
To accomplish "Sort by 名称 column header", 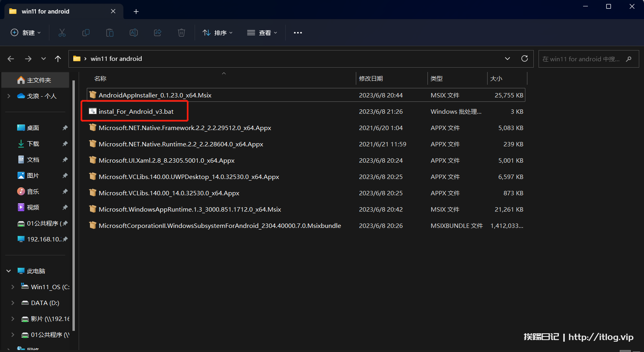I will tap(100, 78).
